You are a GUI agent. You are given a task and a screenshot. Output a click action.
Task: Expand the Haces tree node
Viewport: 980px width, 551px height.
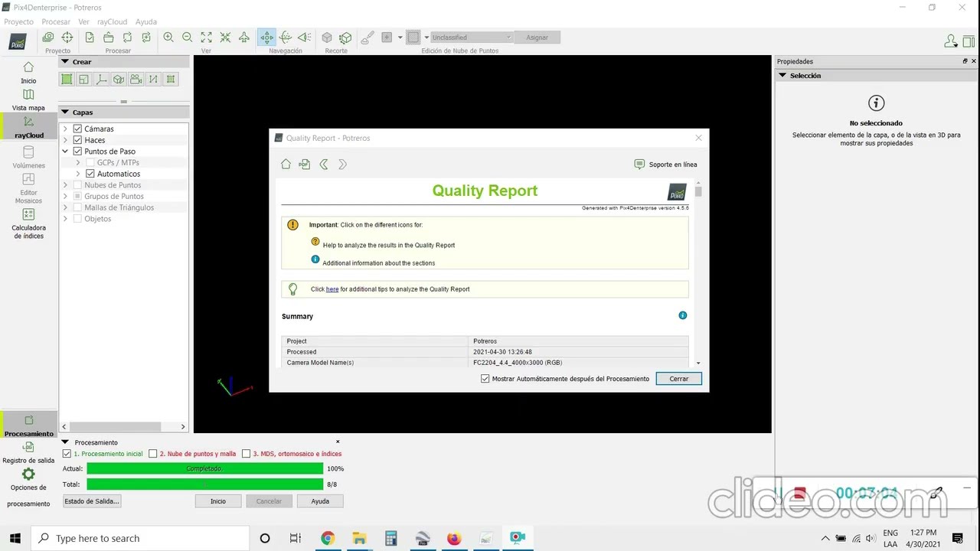pyautogui.click(x=65, y=140)
